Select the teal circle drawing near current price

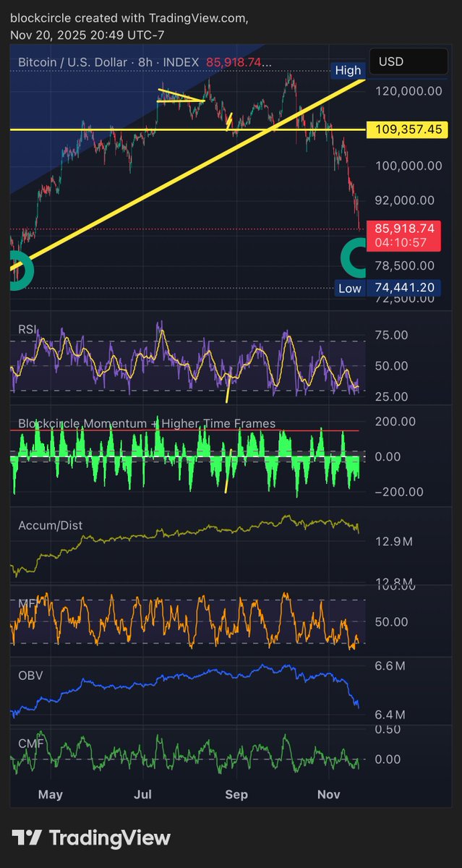pos(353,259)
